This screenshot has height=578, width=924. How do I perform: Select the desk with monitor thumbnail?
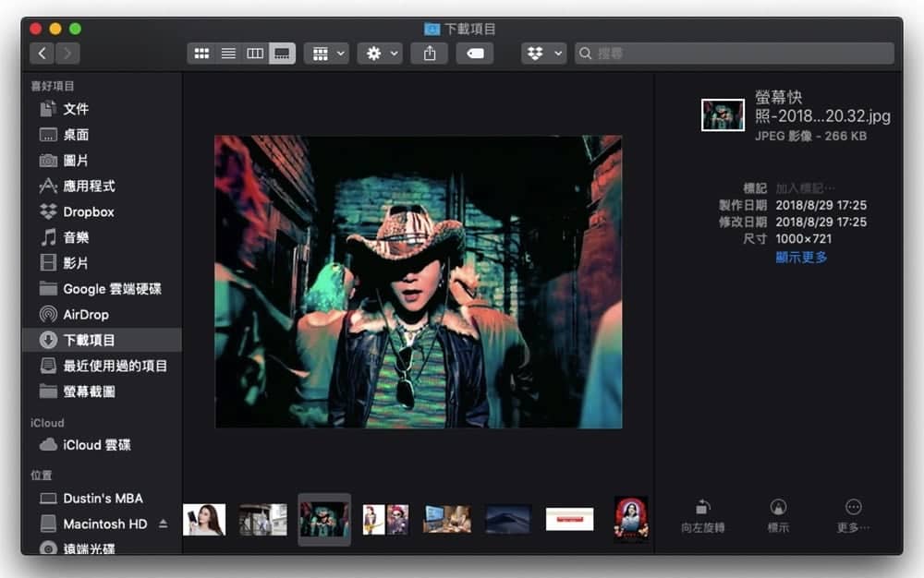coord(447,520)
